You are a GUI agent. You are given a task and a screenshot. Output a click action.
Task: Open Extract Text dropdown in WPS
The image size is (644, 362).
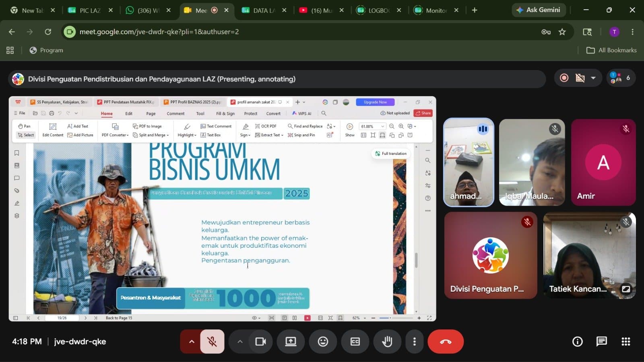click(269, 135)
